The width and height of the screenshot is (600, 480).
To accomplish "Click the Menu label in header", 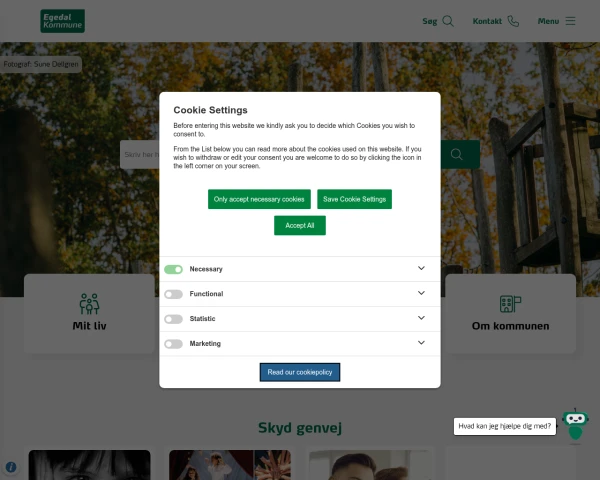I will (548, 21).
